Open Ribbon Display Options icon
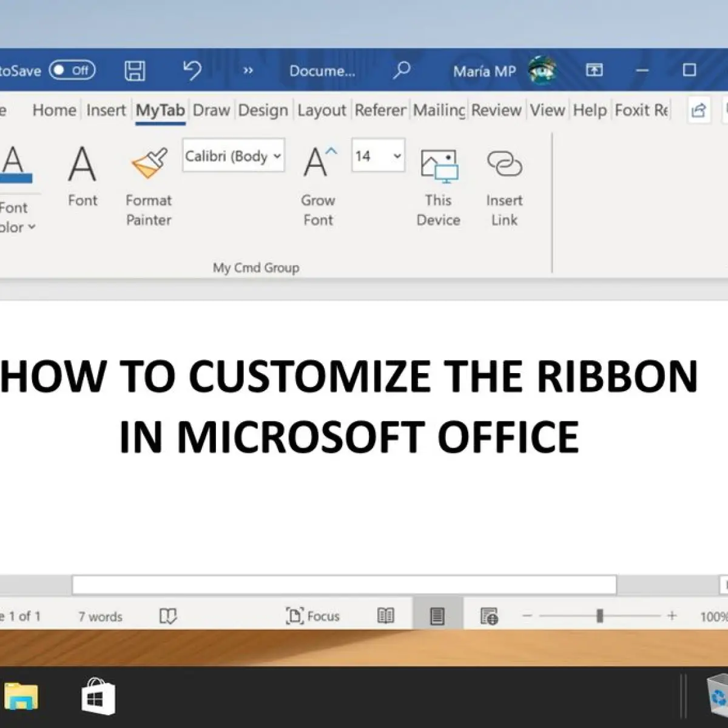Image resolution: width=728 pixels, height=728 pixels. [x=594, y=70]
